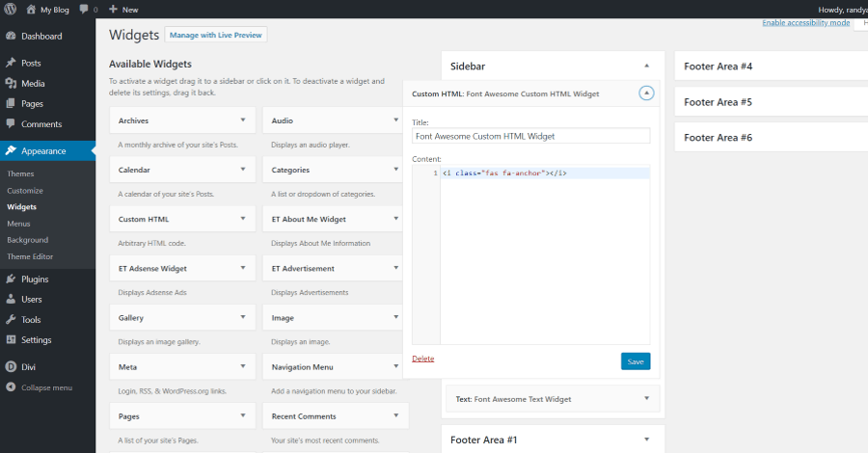Collapse the Custom HTML widget with circle arrow

(x=646, y=93)
